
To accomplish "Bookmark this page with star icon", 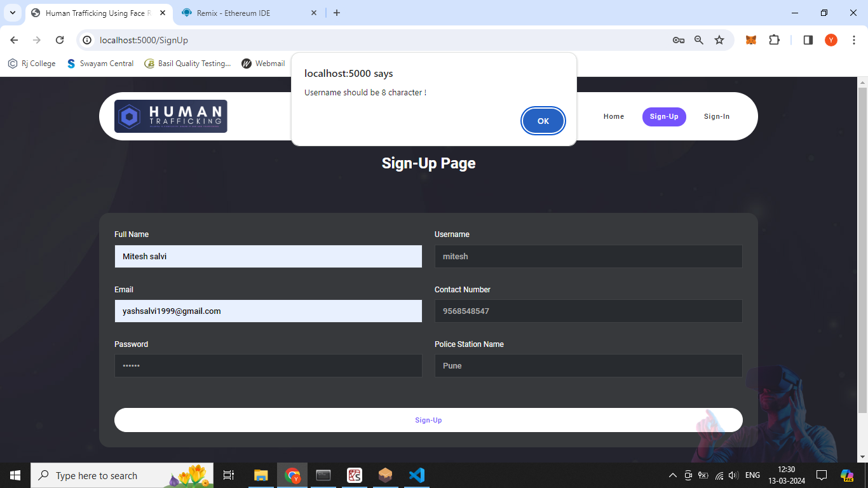I will 719,40.
